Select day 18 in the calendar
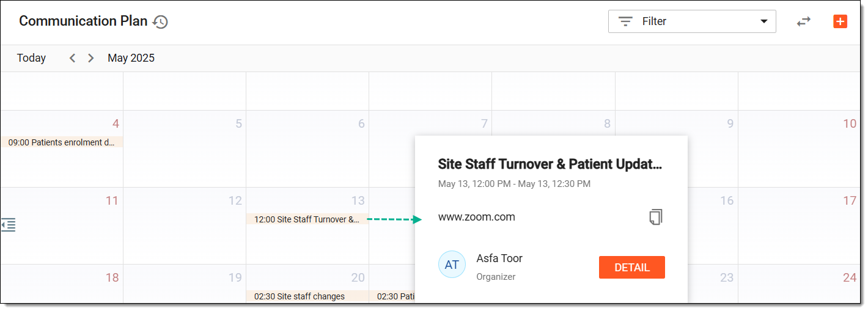868x311 pixels. click(112, 278)
